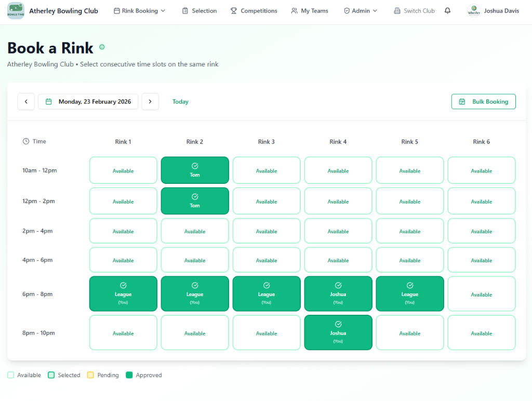Click the Pending legend swatch
The width and height of the screenshot is (532, 401).
(90, 375)
